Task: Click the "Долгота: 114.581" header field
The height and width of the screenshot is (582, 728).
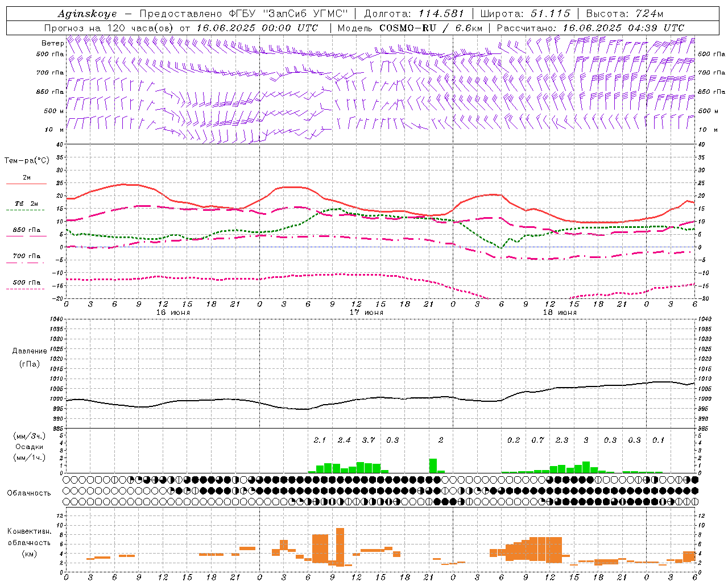Action: point(414,14)
